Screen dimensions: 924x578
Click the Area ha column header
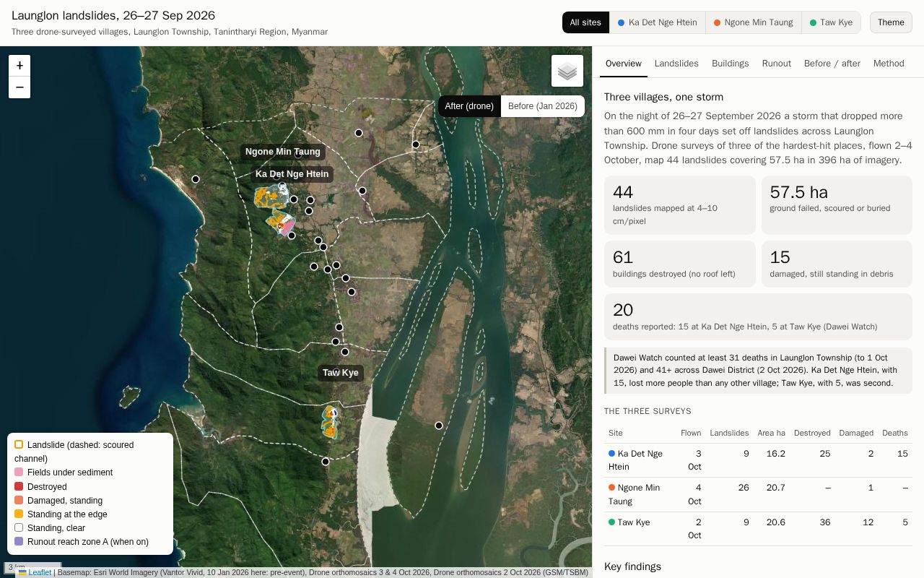tap(771, 433)
